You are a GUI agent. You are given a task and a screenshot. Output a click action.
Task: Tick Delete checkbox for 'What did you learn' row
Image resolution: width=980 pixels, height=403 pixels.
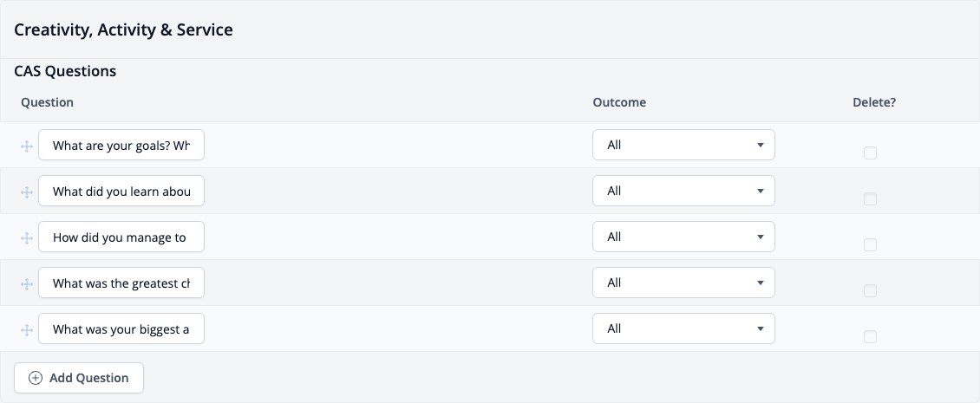(870, 198)
